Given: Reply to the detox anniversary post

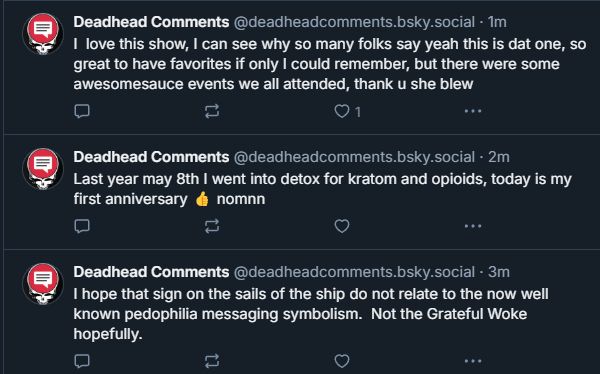Looking at the screenshot, I should tap(82, 226).
